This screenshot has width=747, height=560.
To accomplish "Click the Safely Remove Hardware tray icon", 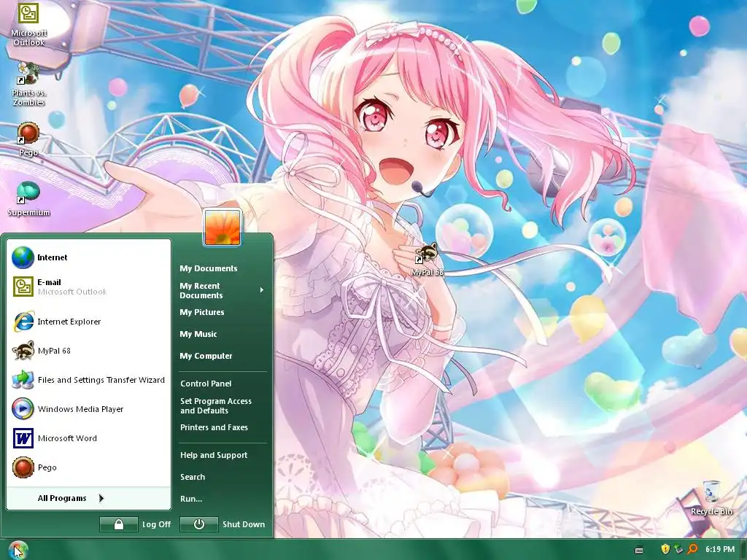I will point(678,550).
